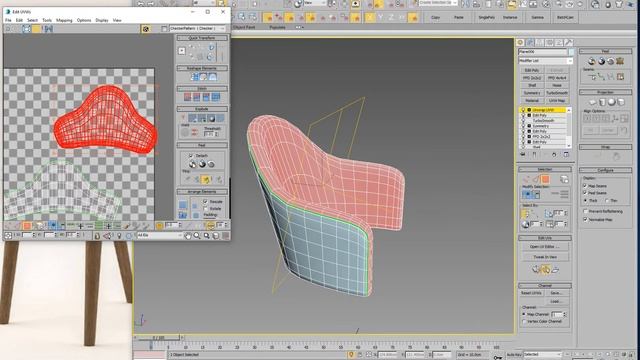This screenshot has height=360, width=640.
Task: Click the object color swatch beside name
Action: click(571, 52)
